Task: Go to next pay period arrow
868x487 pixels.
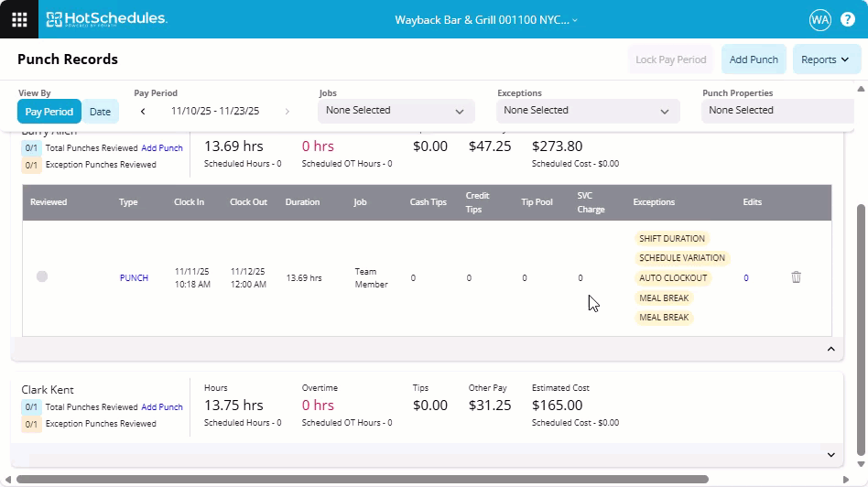Action: (287, 112)
